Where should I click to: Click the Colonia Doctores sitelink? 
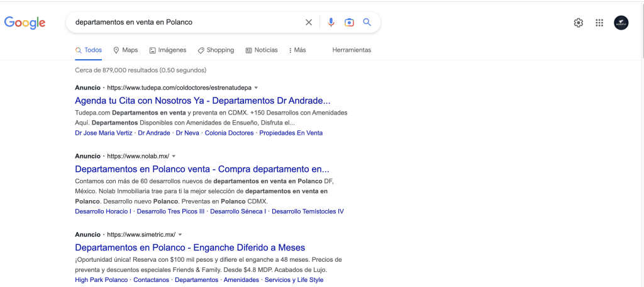tap(229, 133)
